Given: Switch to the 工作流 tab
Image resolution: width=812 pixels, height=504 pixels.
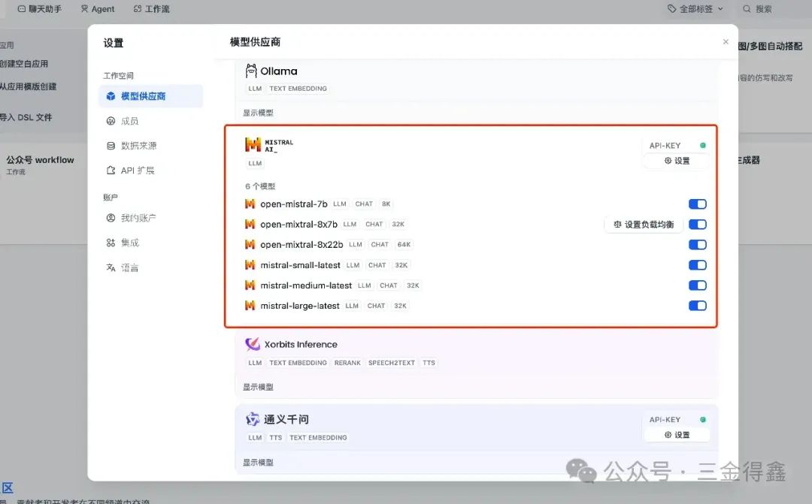Looking at the screenshot, I should pyautogui.click(x=151, y=9).
